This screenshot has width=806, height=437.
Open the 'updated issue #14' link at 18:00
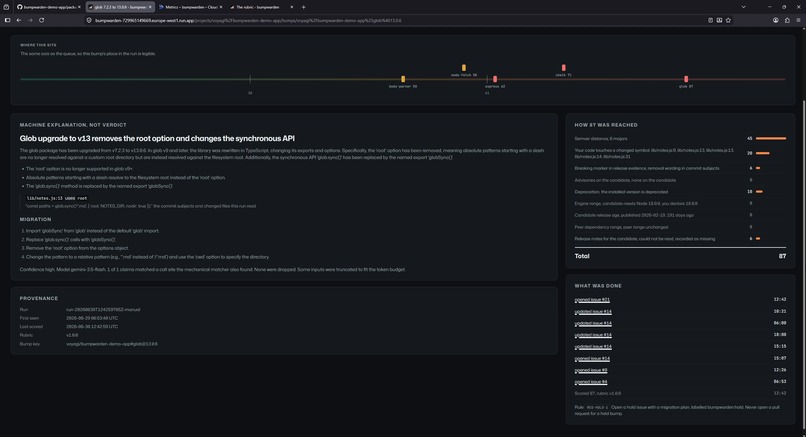pyautogui.click(x=593, y=335)
